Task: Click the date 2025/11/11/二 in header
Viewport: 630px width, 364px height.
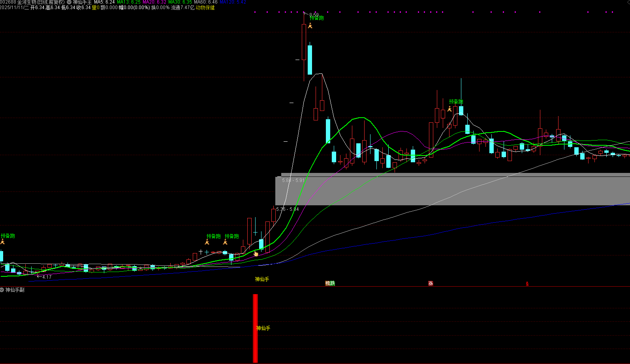Action: (x=15, y=8)
